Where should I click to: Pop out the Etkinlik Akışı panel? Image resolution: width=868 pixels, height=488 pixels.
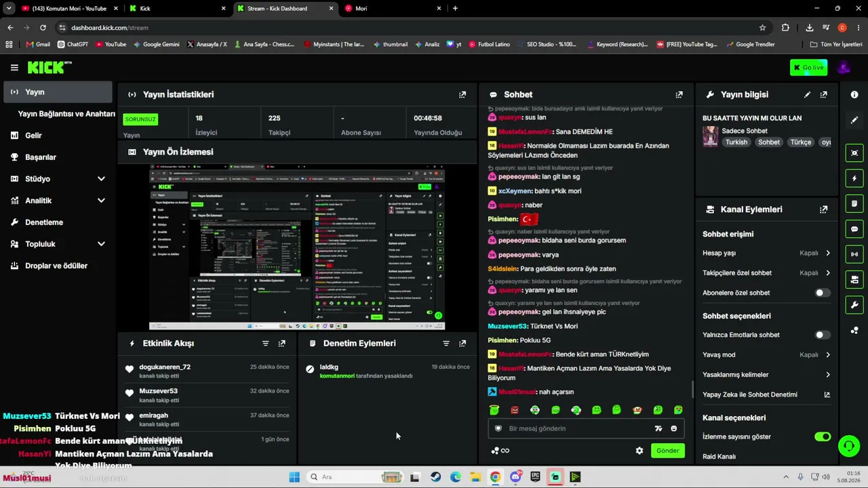click(x=282, y=344)
